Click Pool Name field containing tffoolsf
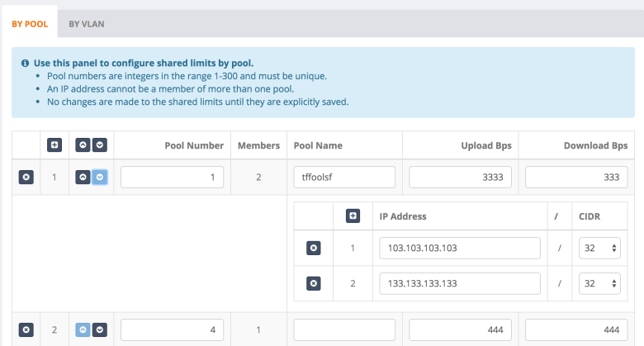This screenshot has width=644, height=346. pos(344,178)
